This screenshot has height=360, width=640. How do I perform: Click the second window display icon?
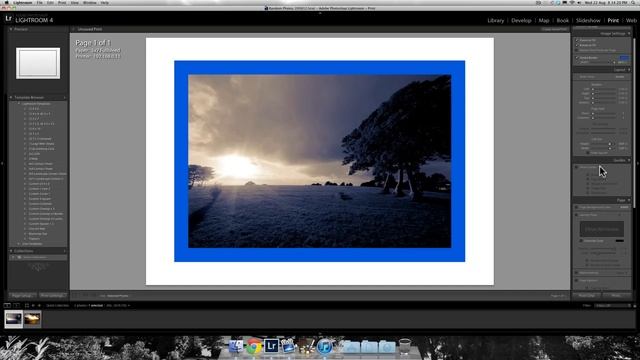[x=16, y=305]
